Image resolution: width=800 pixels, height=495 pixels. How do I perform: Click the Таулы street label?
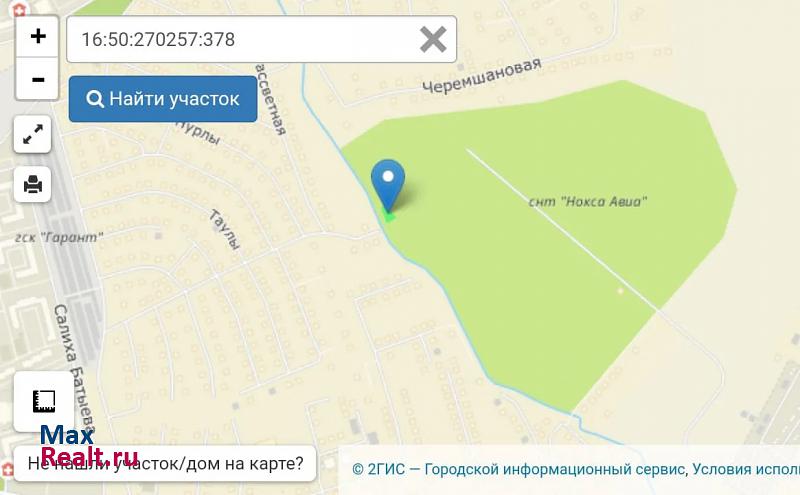(224, 229)
